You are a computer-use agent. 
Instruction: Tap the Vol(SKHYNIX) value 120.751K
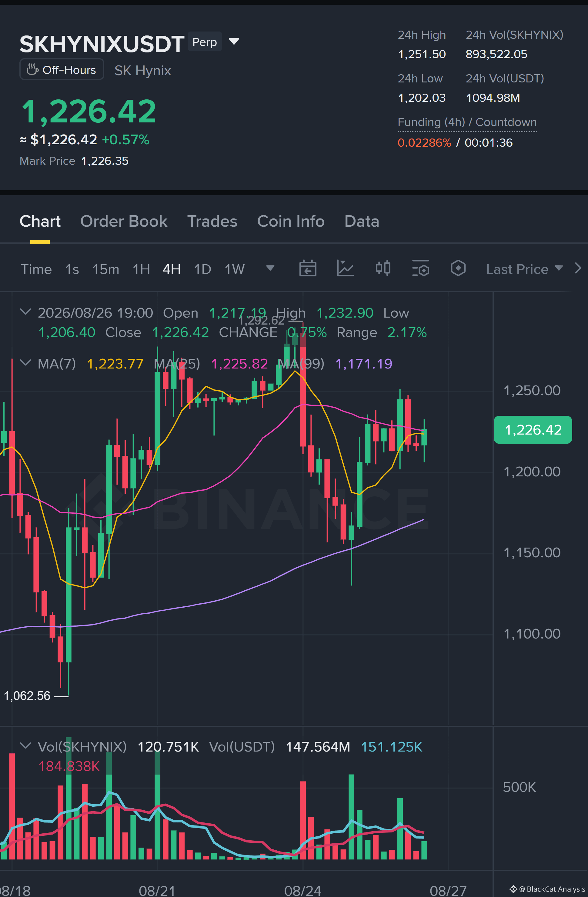click(168, 747)
